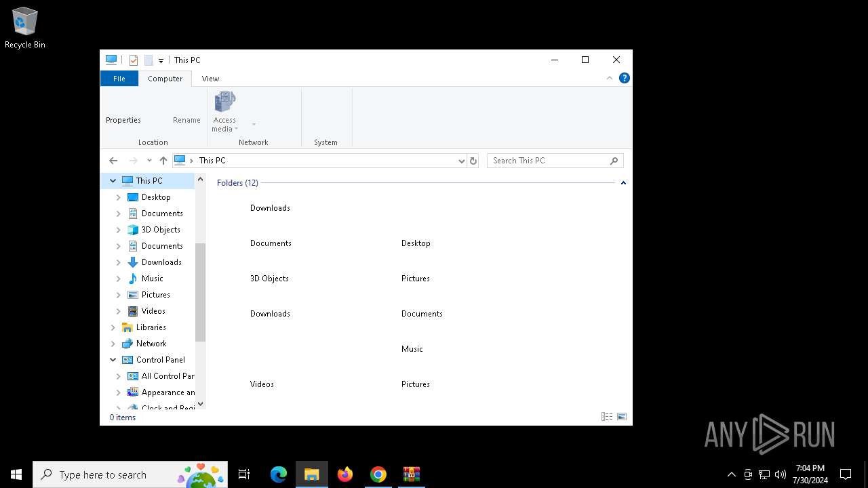Select Pictures in the navigation tree

(155, 295)
